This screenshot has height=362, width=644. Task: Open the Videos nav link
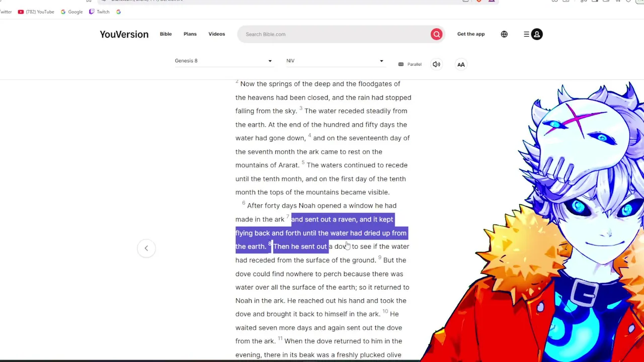coord(216,34)
